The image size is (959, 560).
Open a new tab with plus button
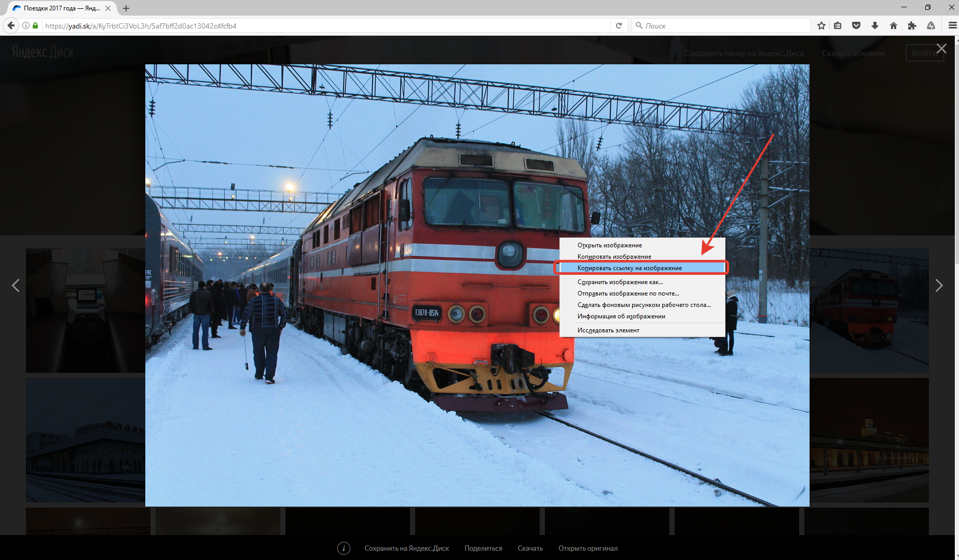(x=126, y=8)
